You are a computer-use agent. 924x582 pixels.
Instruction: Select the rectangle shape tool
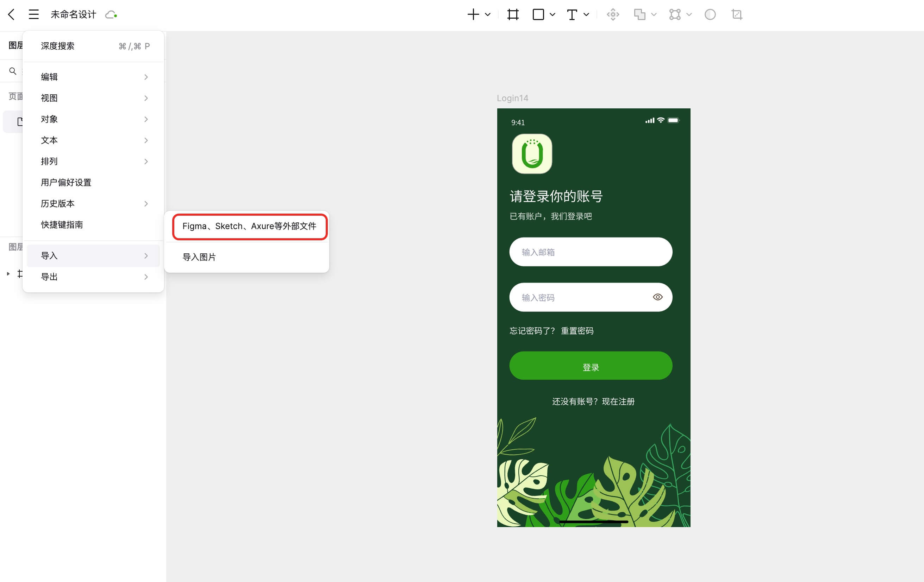539,14
